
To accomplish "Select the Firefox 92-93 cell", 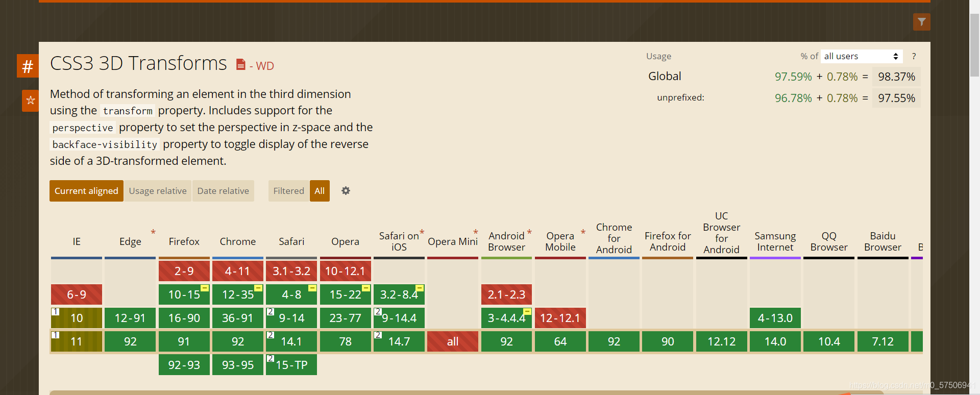I will tap(184, 365).
